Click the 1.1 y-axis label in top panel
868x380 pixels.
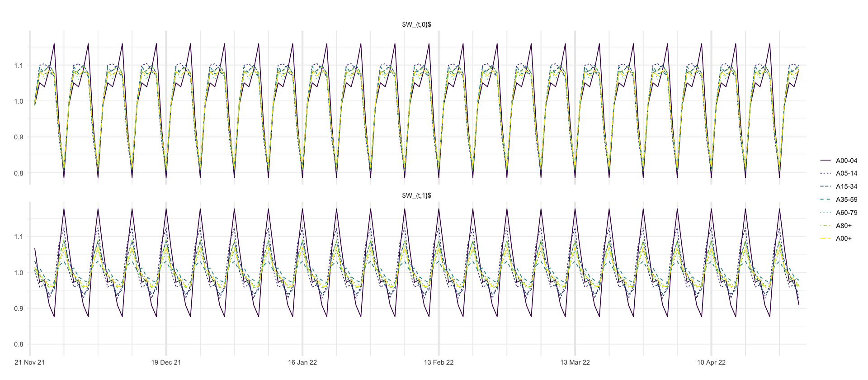pos(19,66)
